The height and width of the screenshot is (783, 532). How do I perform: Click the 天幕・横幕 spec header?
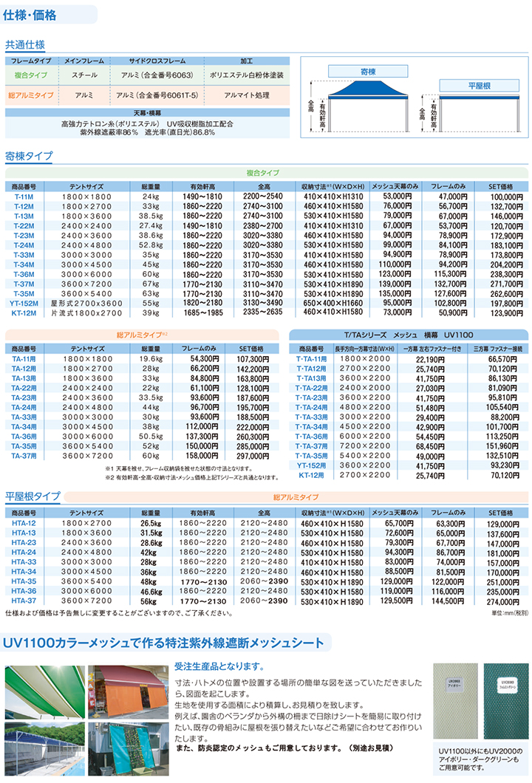(x=147, y=113)
